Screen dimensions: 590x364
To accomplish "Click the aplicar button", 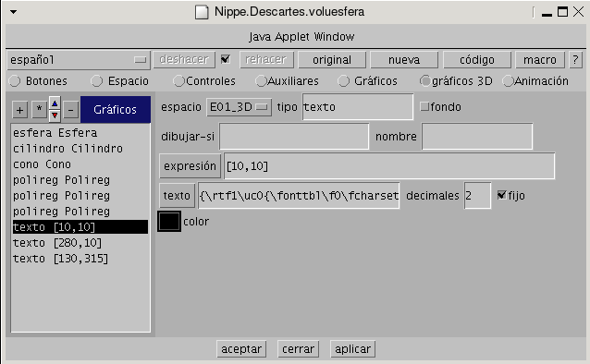I will click(x=352, y=349).
